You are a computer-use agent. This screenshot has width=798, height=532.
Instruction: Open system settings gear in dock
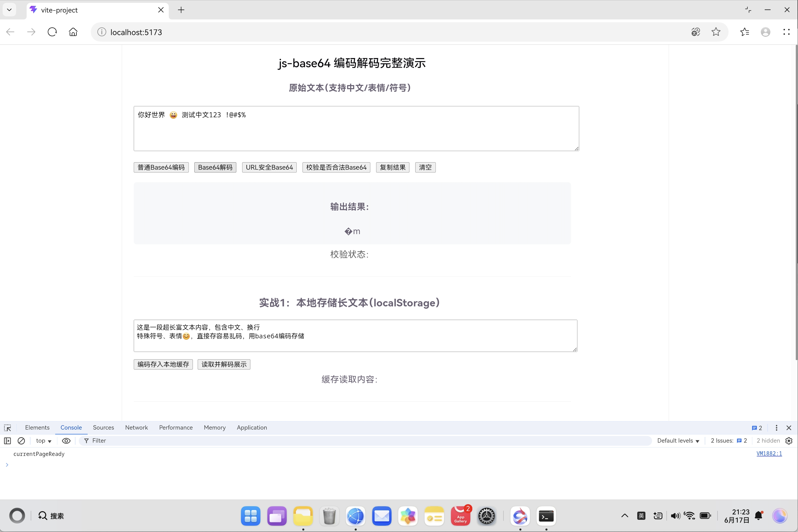coord(486,516)
